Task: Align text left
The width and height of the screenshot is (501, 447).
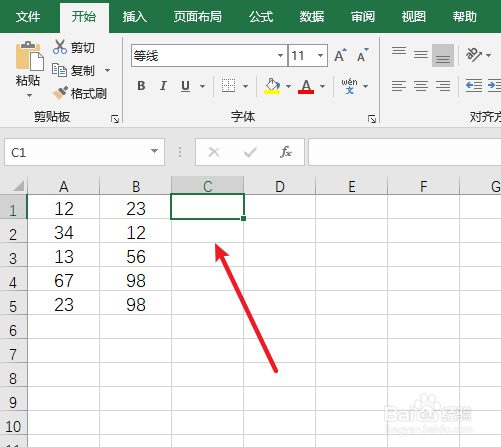Action: pos(399,86)
